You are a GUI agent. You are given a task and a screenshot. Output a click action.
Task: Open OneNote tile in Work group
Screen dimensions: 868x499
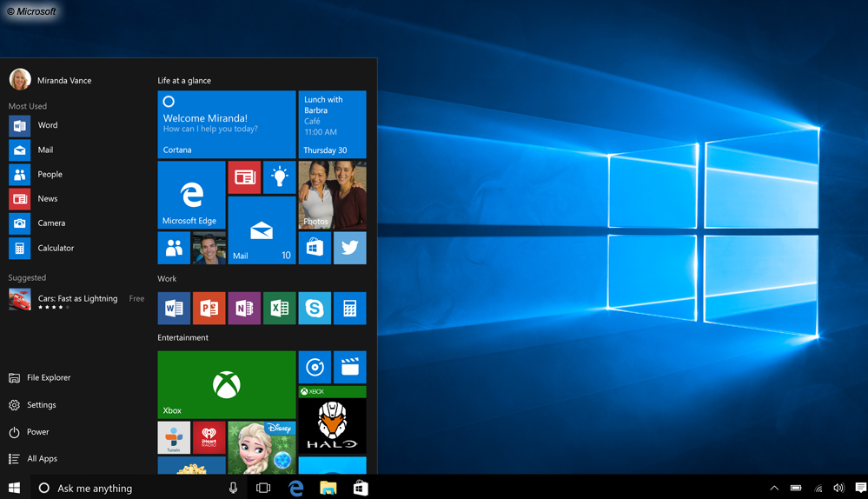pyautogui.click(x=244, y=308)
